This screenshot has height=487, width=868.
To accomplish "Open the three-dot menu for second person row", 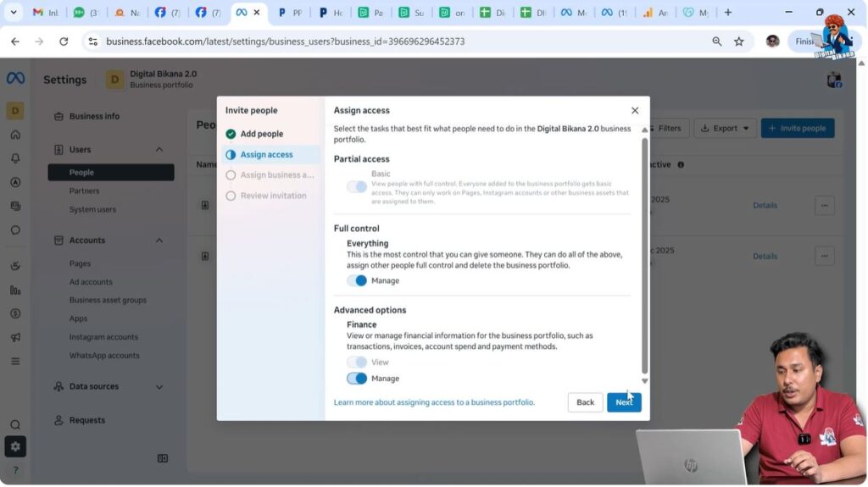I will (824, 257).
